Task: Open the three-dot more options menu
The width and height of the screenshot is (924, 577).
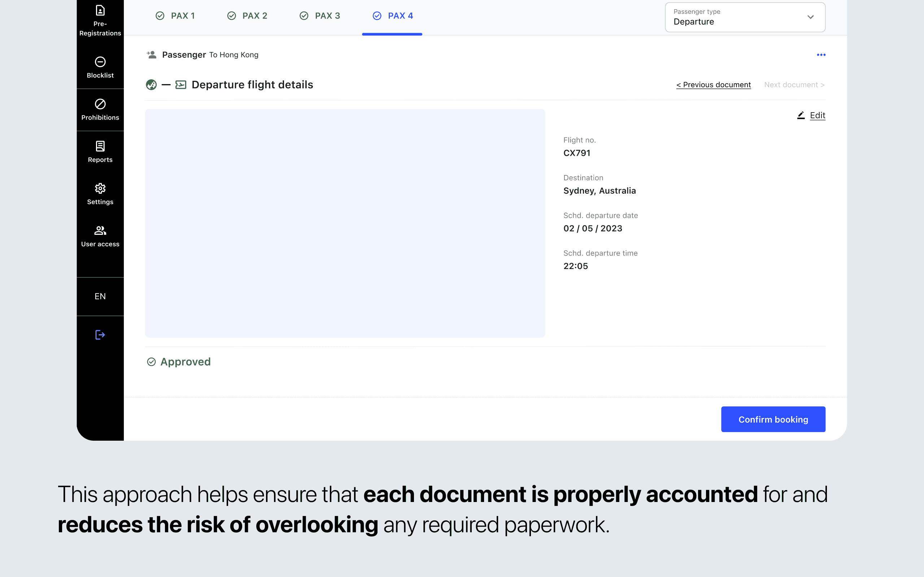Action: coord(821,55)
